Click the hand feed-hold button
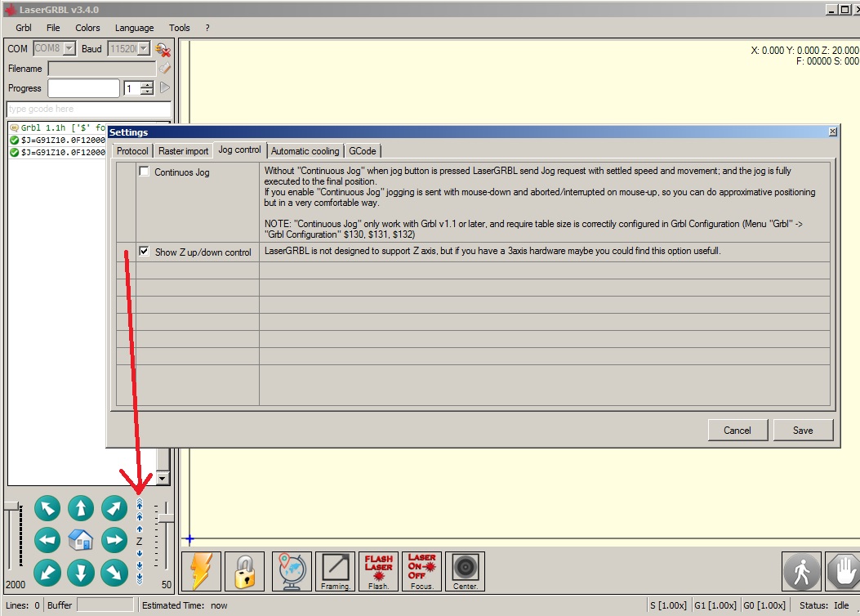Image resolution: width=860 pixels, height=616 pixels. (843, 572)
